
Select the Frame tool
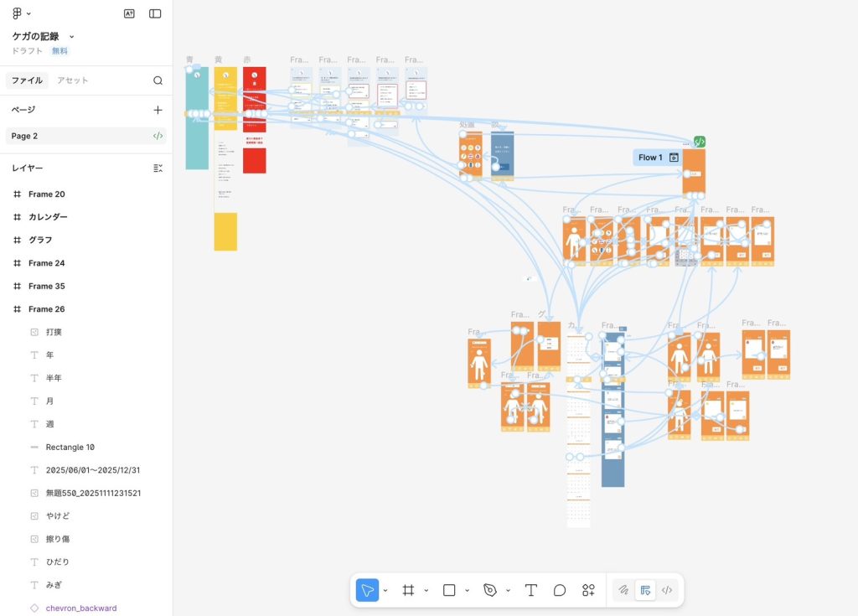[409, 590]
